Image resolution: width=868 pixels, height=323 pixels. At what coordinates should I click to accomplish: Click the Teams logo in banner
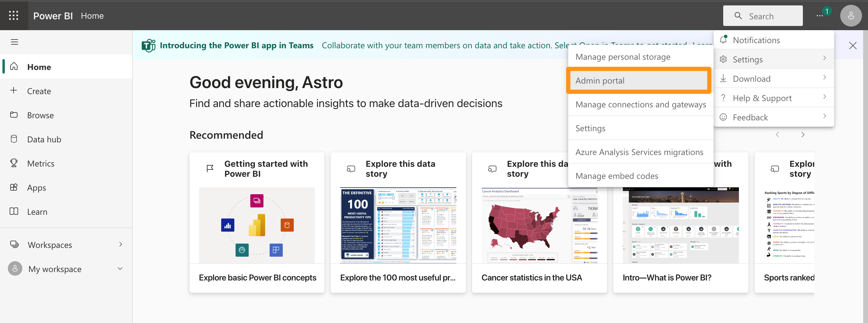pos(148,46)
